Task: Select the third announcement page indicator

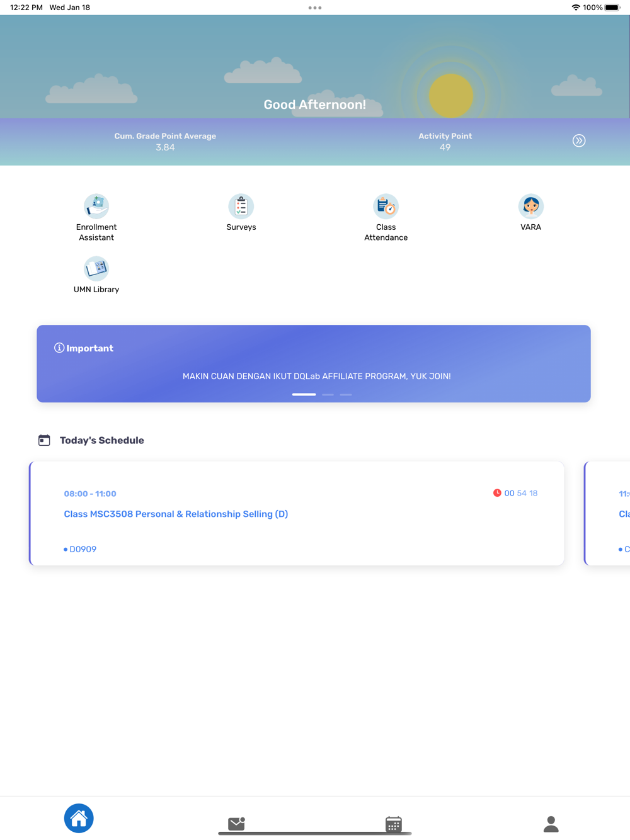Action: click(x=346, y=394)
